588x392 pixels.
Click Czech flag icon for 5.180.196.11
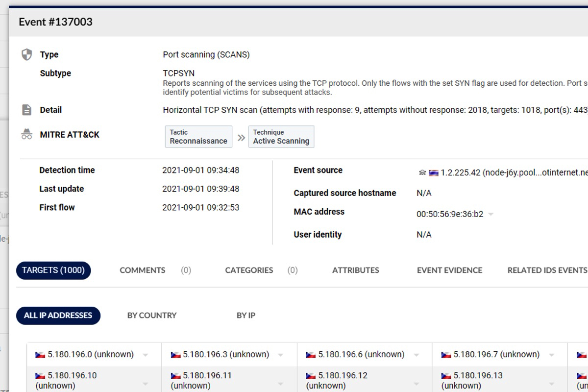tap(175, 376)
